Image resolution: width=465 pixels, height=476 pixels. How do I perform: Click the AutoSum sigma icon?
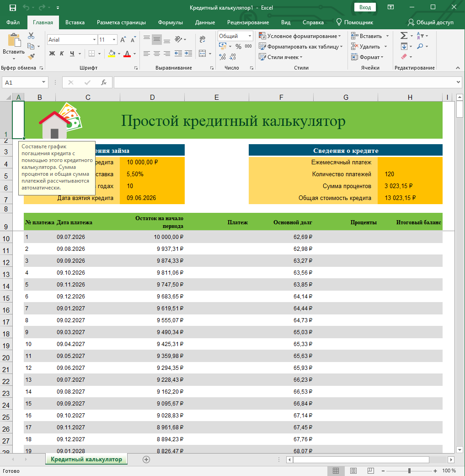[404, 36]
